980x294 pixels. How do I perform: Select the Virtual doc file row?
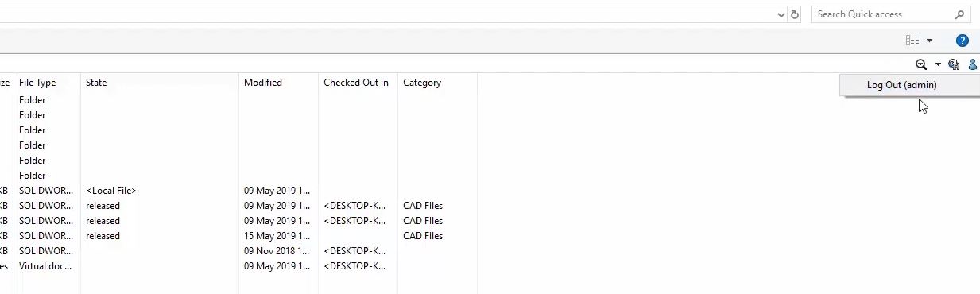[x=238, y=266]
